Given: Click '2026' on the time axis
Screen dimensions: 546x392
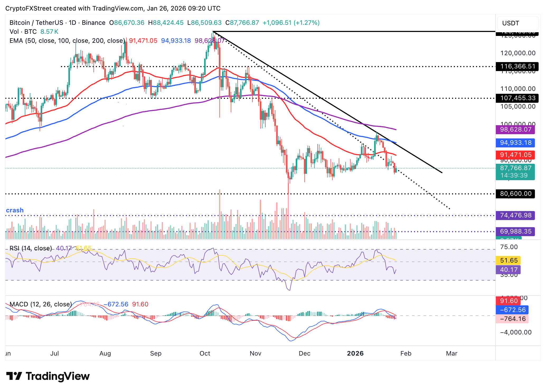Looking at the screenshot, I should (355, 353).
